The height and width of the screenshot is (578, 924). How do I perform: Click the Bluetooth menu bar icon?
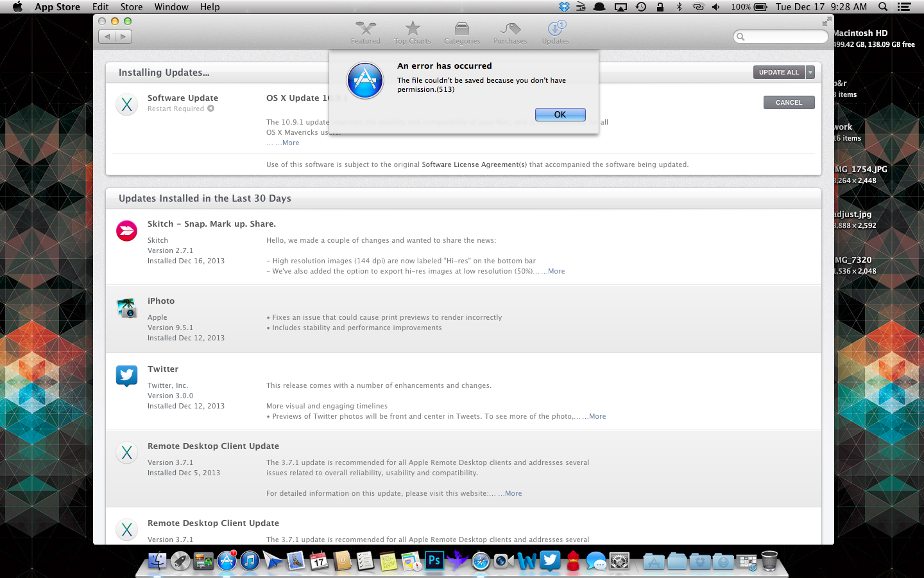tap(679, 6)
